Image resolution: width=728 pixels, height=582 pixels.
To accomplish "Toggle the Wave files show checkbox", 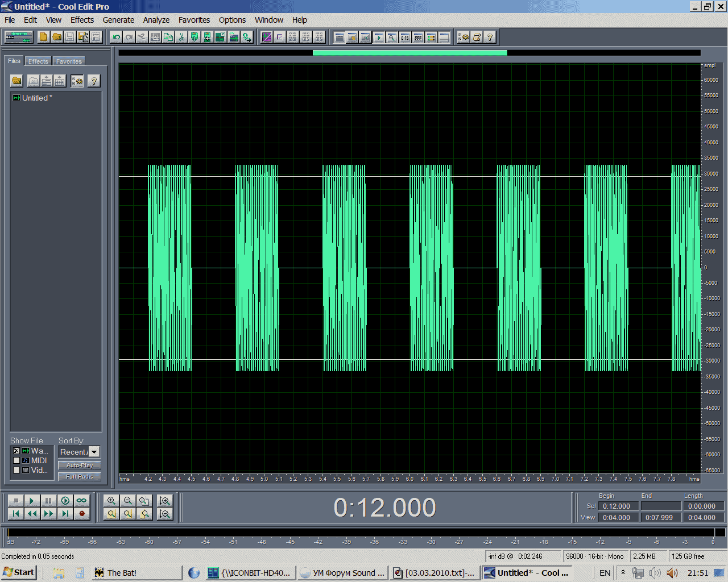I will pos(16,451).
